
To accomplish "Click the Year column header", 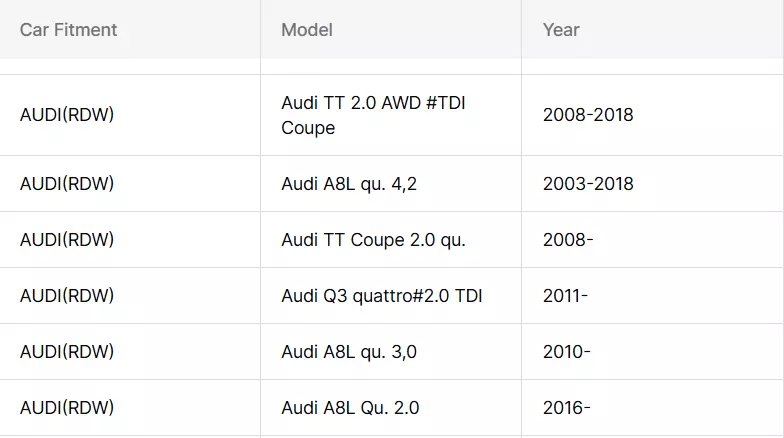I will coord(561,30).
